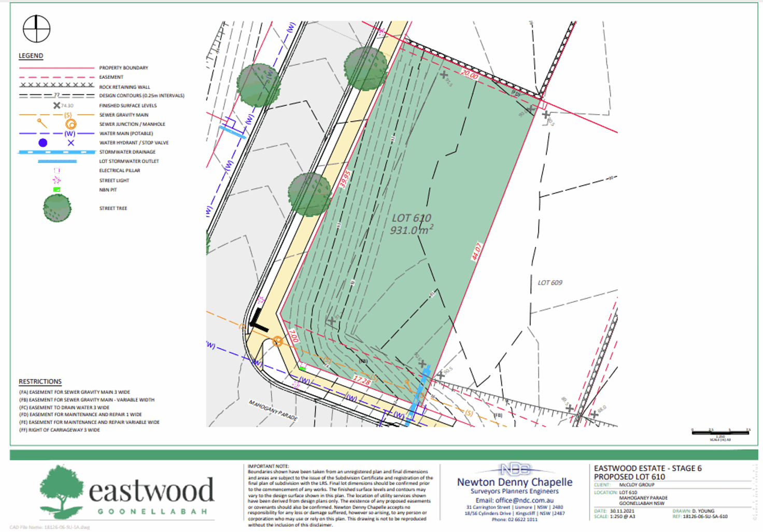Click the drawn by D. YOUNG value
Image resolution: width=763 pixels, height=532 pixels.
point(703,511)
